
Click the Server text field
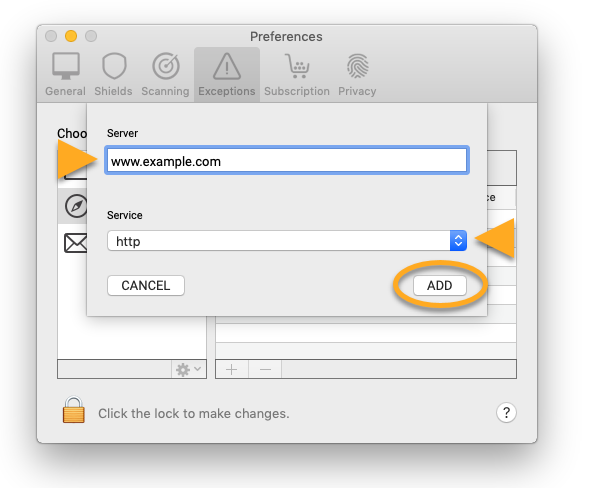(x=287, y=161)
